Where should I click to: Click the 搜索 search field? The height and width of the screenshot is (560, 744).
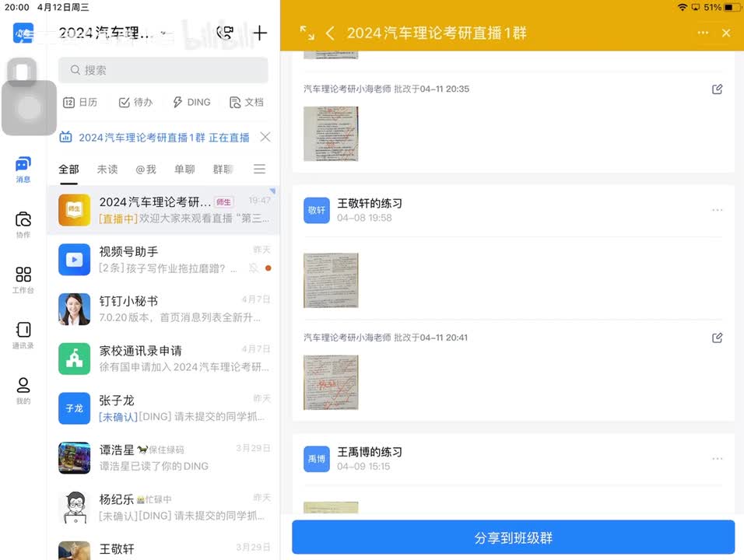(x=163, y=70)
